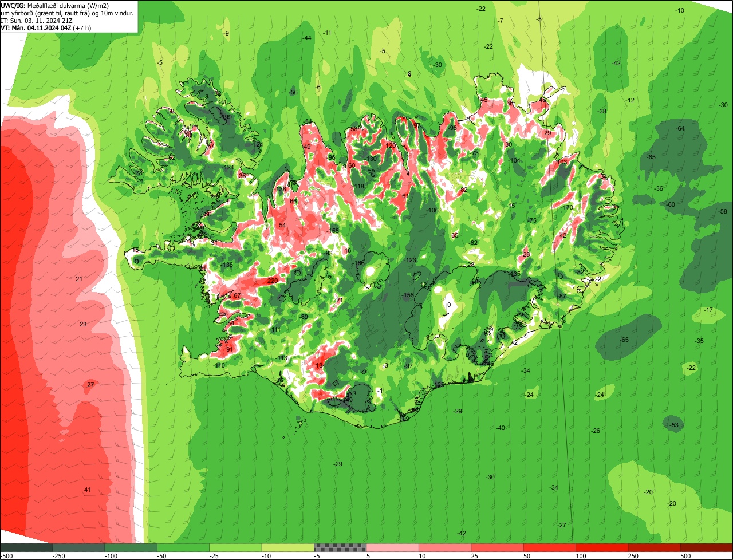Click the map value -93
Screen dimensions: 733x560
(x=328, y=253)
